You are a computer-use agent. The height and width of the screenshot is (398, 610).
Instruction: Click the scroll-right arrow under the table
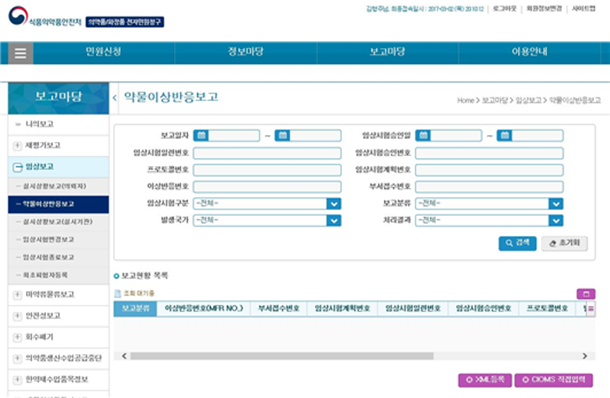point(584,356)
